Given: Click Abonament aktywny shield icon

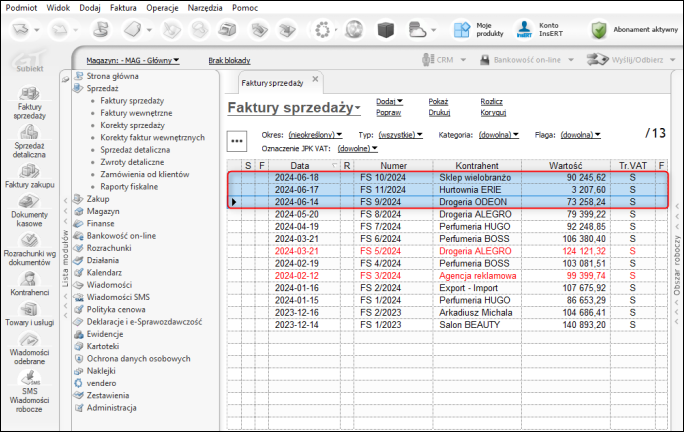Looking at the screenshot, I should [598, 29].
